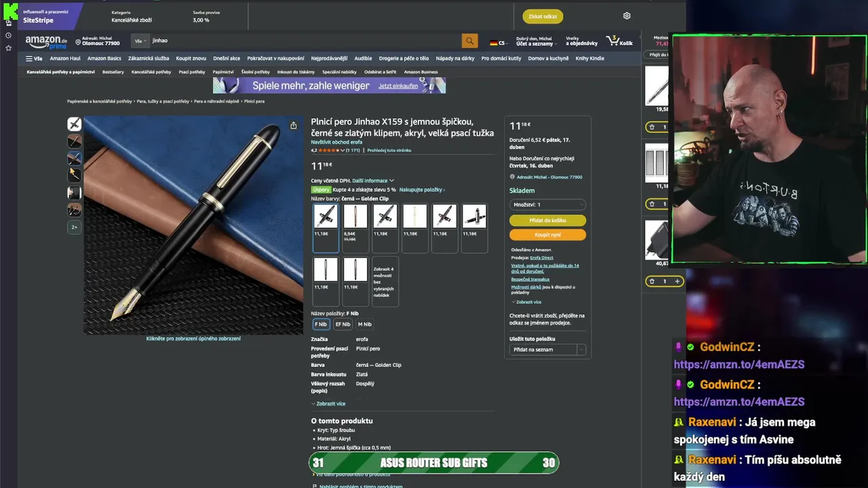Click the plus icon on bottom cart stepper
The image size is (868, 488).
click(677, 281)
